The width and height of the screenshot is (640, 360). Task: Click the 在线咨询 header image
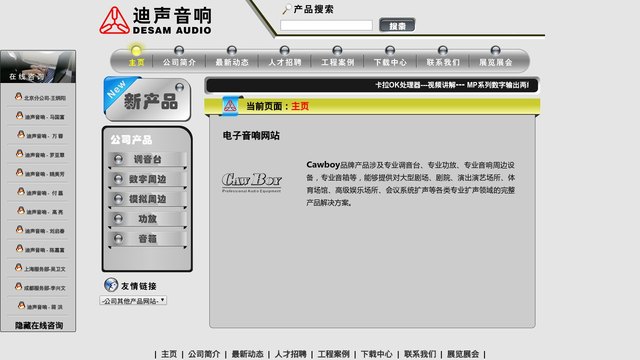click(38, 67)
